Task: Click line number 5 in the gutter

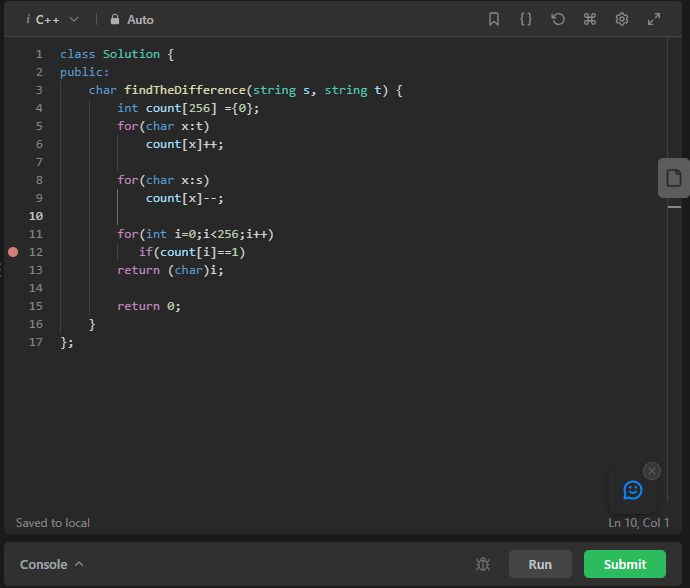Action: click(x=39, y=126)
